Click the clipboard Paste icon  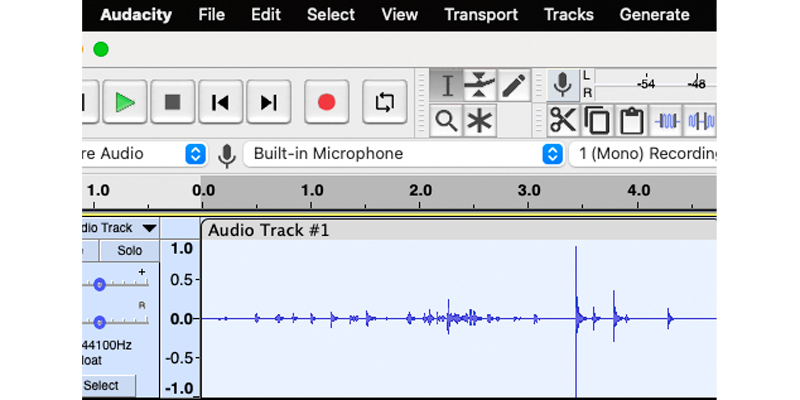point(631,121)
